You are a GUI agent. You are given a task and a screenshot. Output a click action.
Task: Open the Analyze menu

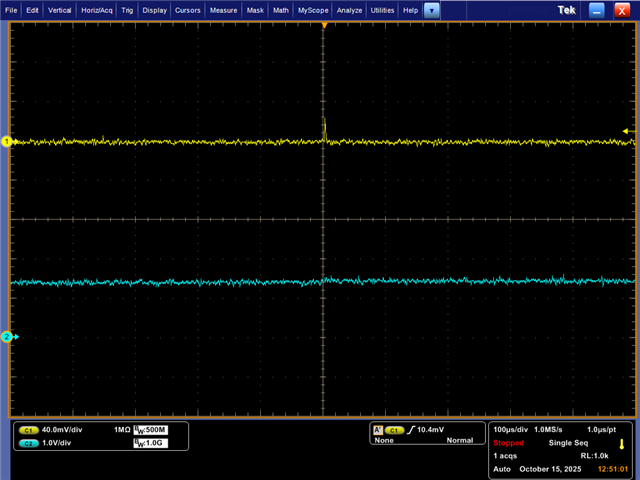[x=349, y=10]
